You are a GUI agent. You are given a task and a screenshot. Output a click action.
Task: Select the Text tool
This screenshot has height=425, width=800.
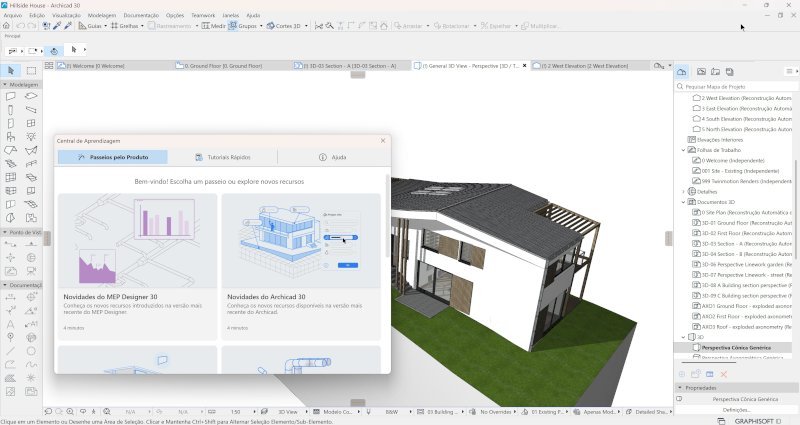(11, 324)
